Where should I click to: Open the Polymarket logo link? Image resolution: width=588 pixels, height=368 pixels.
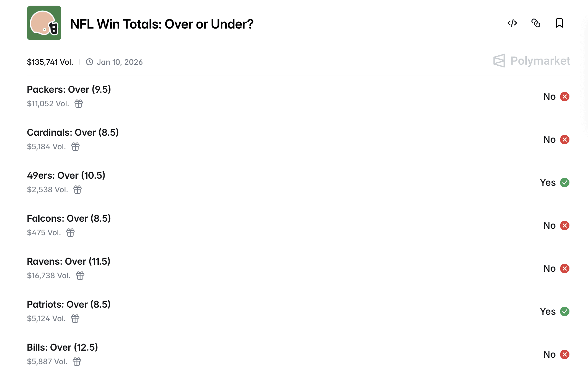coord(531,61)
